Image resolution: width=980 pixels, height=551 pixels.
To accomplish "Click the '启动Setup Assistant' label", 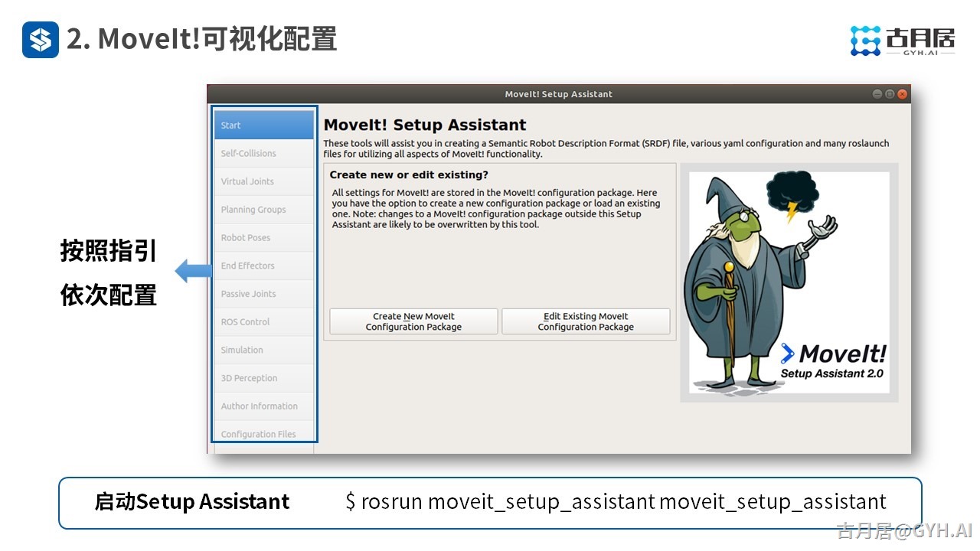I will point(192,502).
